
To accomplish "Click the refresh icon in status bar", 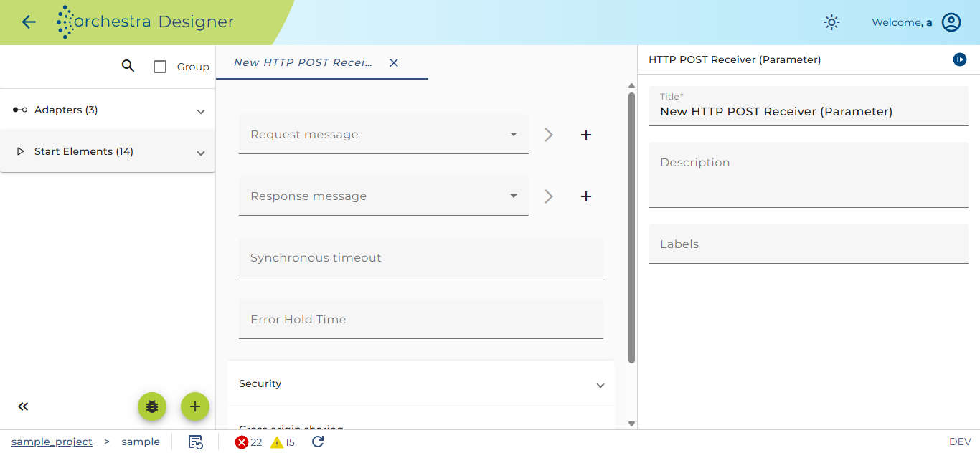I will (x=319, y=442).
